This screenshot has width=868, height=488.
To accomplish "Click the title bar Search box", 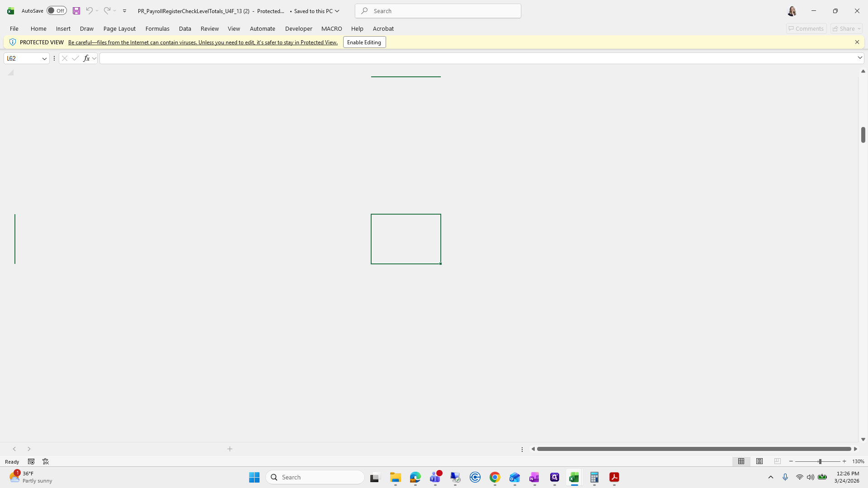I will [x=438, y=11].
